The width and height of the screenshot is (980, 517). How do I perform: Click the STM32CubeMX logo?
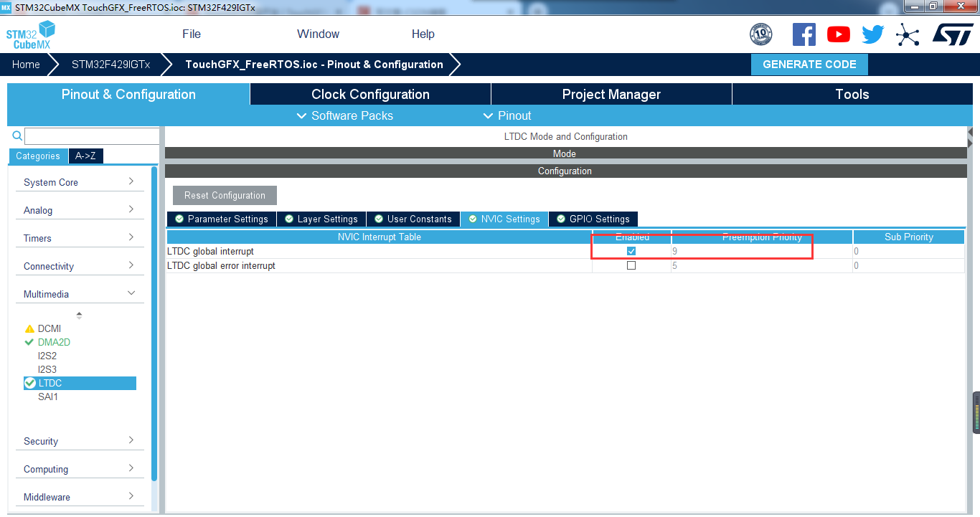point(31,35)
